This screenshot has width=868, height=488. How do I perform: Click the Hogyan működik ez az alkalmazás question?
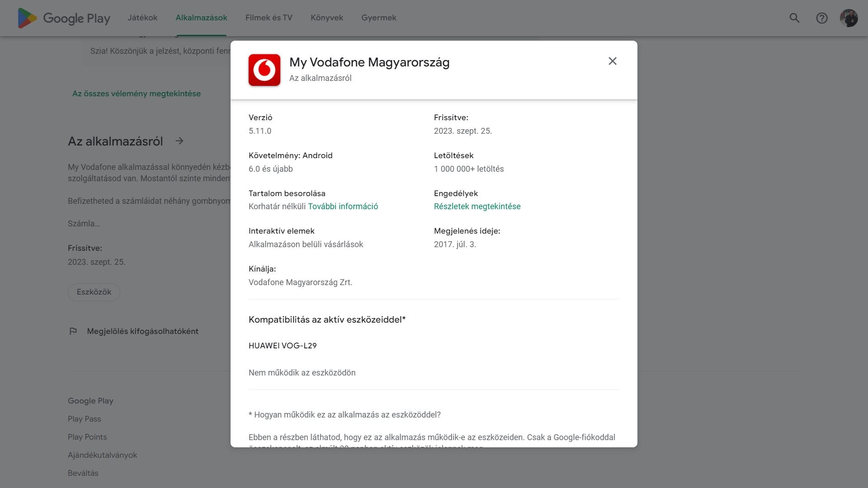(344, 415)
